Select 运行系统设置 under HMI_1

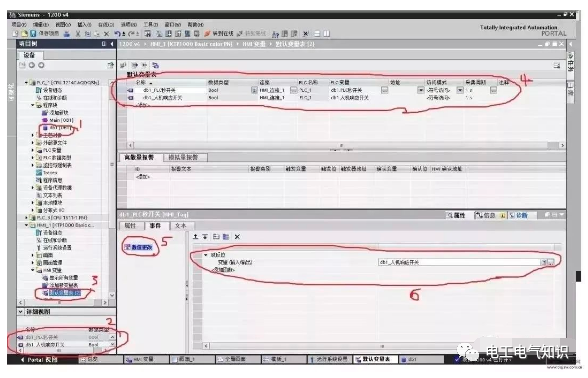tap(54, 248)
